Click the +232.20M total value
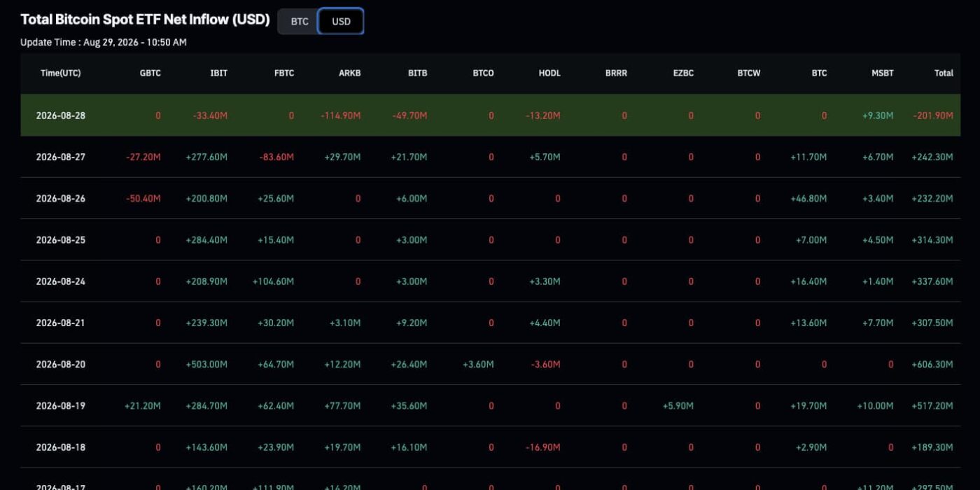Viewport: 980px width, 490px height. click(932, 198)
